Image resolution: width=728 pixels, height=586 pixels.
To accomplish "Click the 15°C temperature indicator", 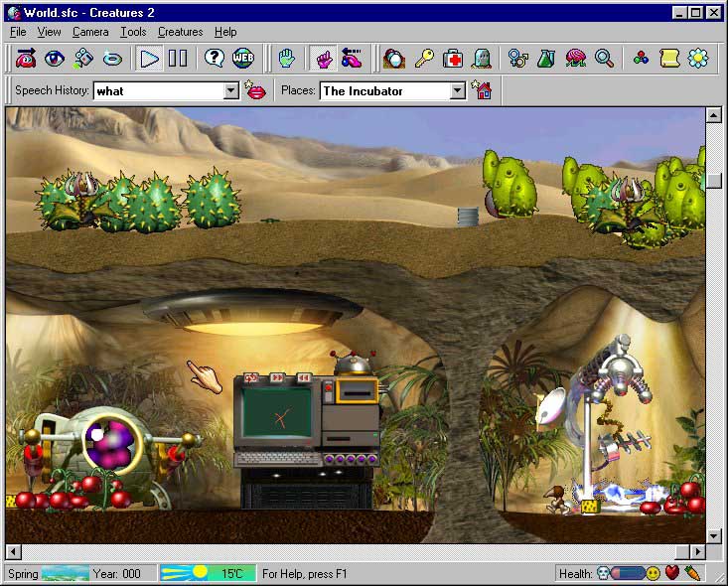I will pos(208,573).
